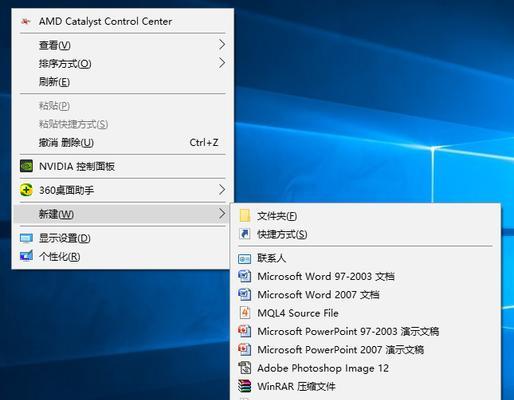Create a new 文件夹(F) from submenu
This screenshot has height=400, width=514.
[x=365, y=216]
